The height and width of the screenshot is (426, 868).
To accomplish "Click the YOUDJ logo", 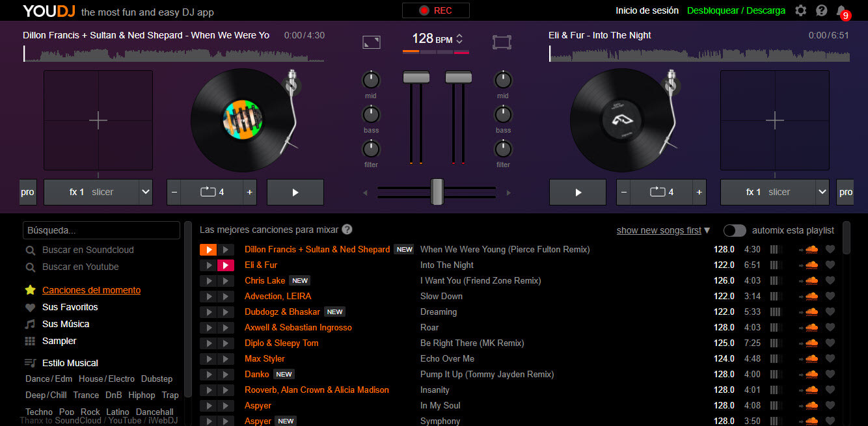I will [x=49, y=11].
